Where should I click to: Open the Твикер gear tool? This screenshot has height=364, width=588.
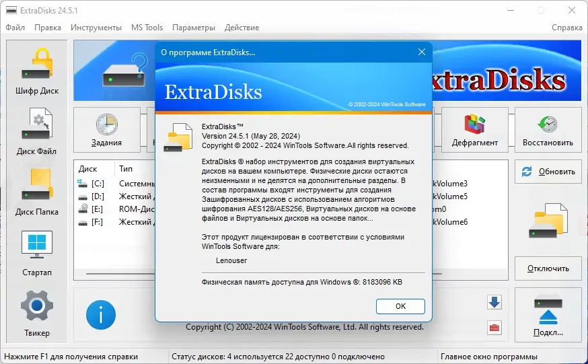(x=37, y=314)
